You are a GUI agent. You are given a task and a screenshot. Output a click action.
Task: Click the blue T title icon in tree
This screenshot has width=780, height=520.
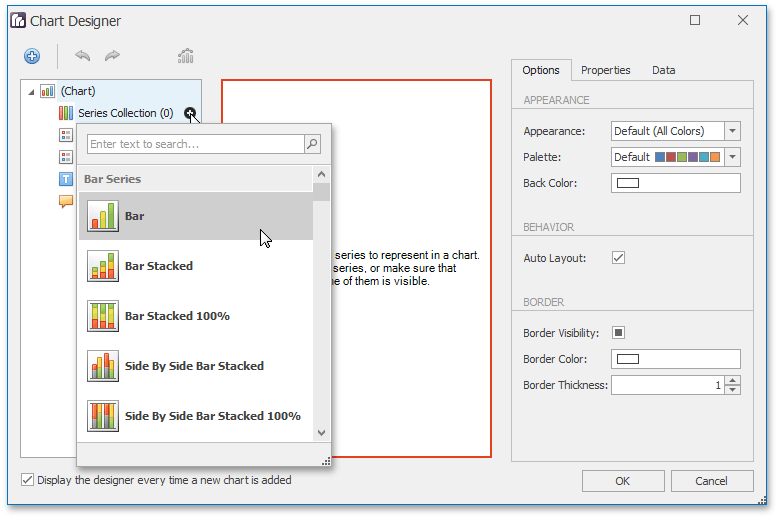pos(66,179)
